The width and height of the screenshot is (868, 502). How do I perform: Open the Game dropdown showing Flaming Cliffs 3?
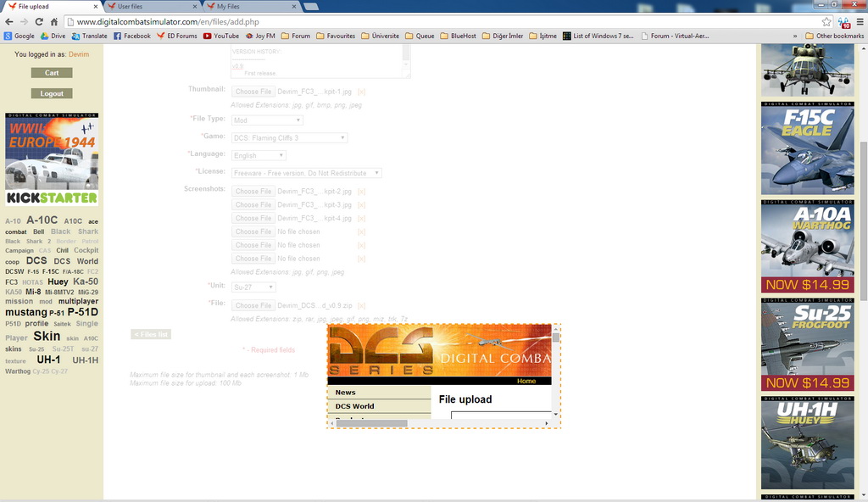point(289,138)
